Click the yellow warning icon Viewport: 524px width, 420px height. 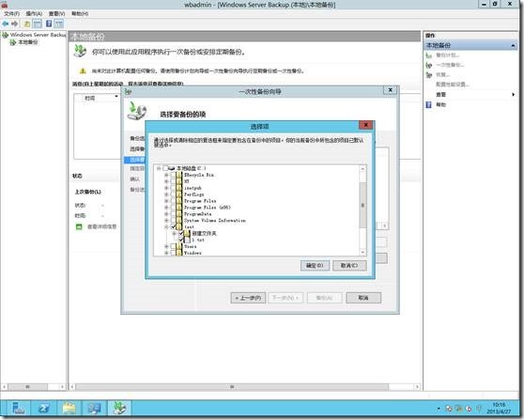[x=83, y=70]
